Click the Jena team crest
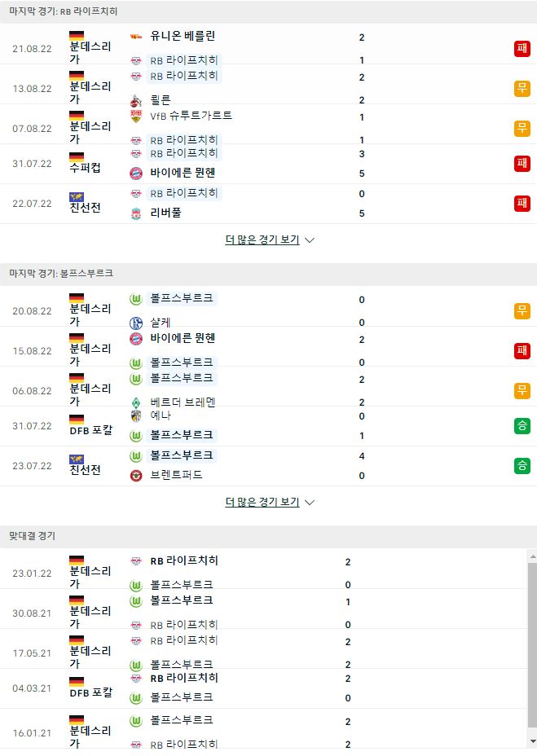537x756 pixels. tap(136, 415)
